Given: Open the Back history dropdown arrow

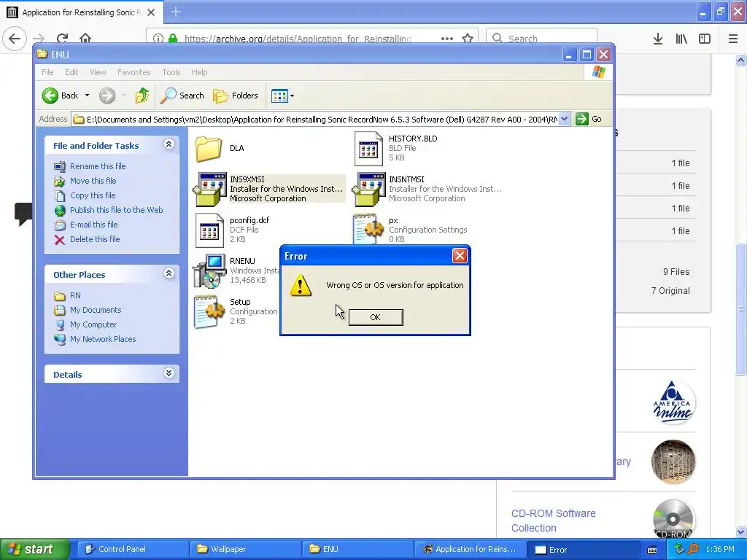Looking at the screenshot, I should click(x=88, y=96).
